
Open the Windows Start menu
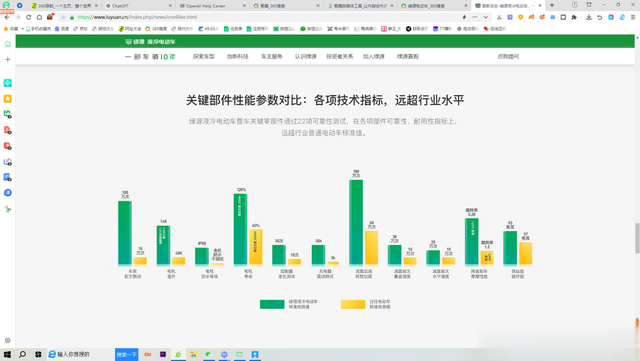coord(7,354)
